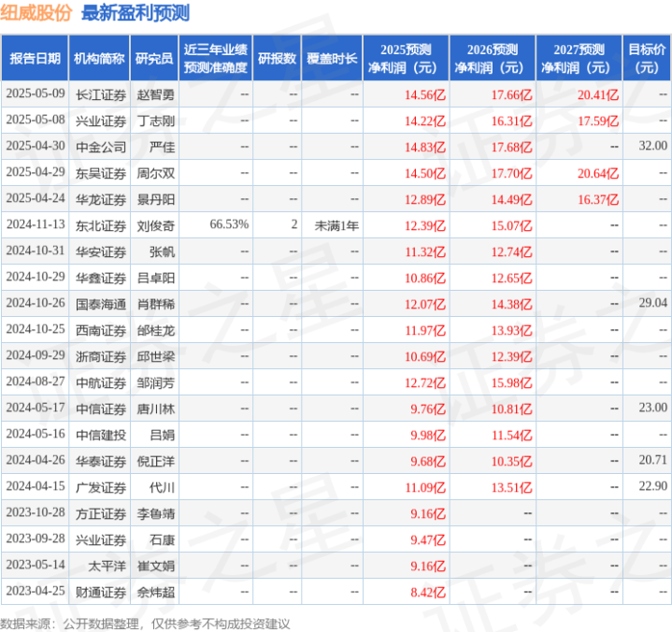Screen dimensions: 672x632
Task: Select the 报告日期 column header
Action: 35,58
